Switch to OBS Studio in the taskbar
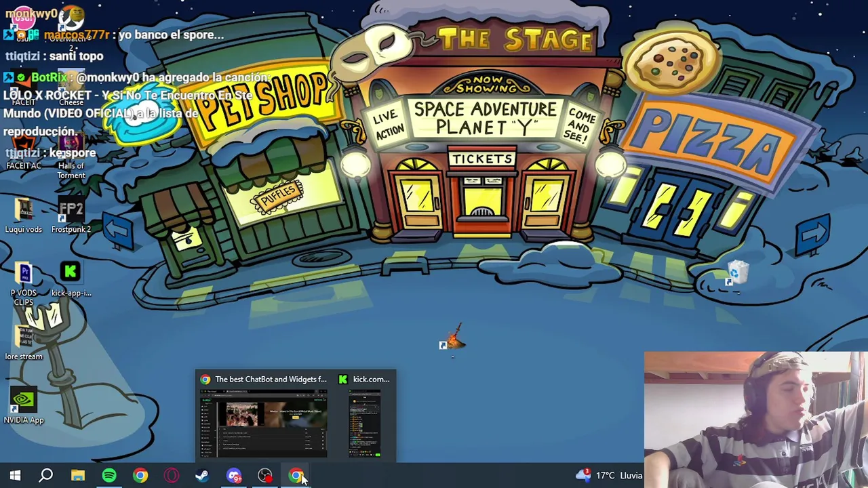The height and width of the screenshot is (488, 868). coord(264,476)
